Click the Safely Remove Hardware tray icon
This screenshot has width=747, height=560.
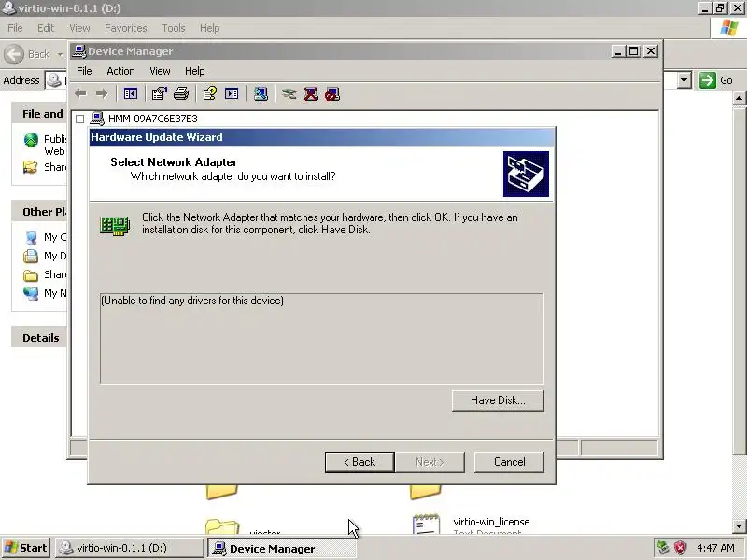(663, 548)
